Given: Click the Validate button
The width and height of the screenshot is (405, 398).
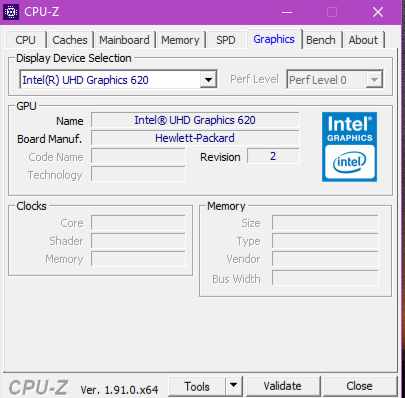Looking at the screenshot, I should (x=283, y=386).
